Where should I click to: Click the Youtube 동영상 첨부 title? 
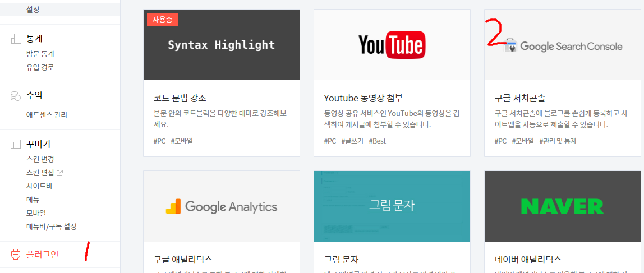[x=364, y=98]
